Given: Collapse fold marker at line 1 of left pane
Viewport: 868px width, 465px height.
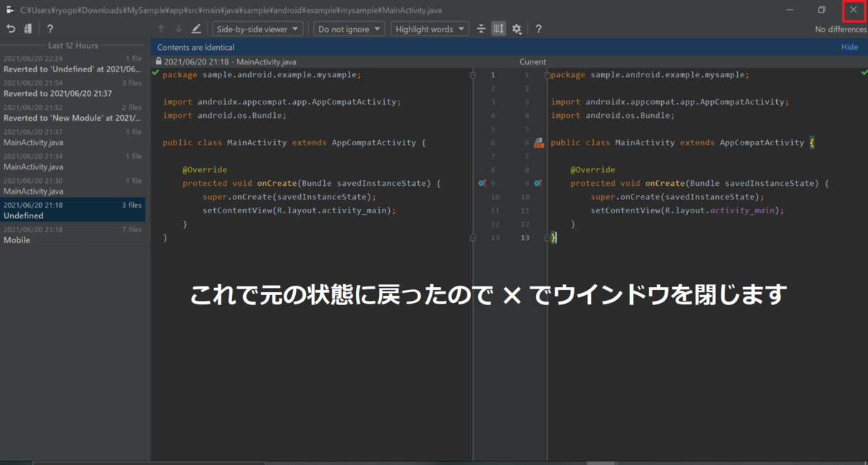Looking at the screenshot, I should [472, 75].
